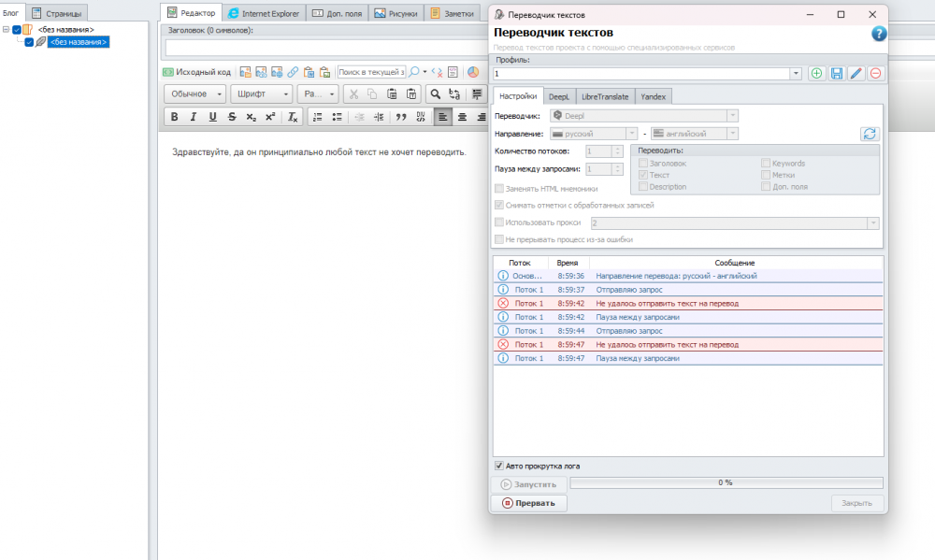Expand the 'Профиль' dropdown list

click(796, 73)
